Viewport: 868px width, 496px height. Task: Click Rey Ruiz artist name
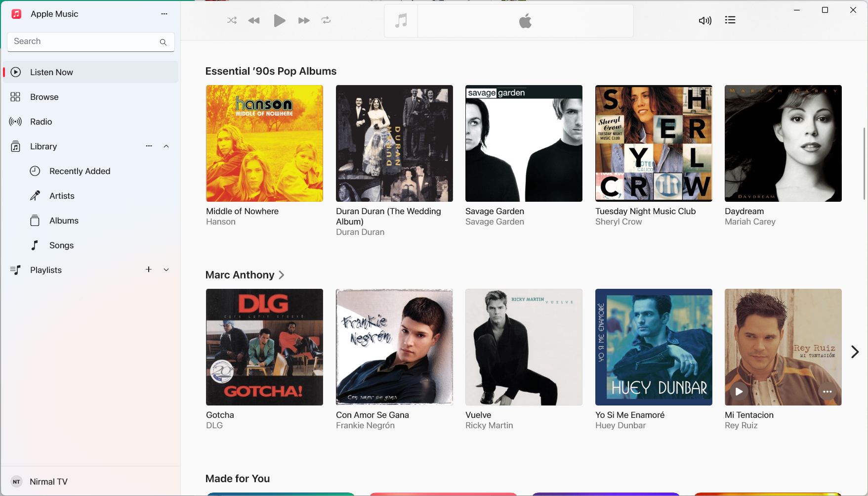pos(741,426)
